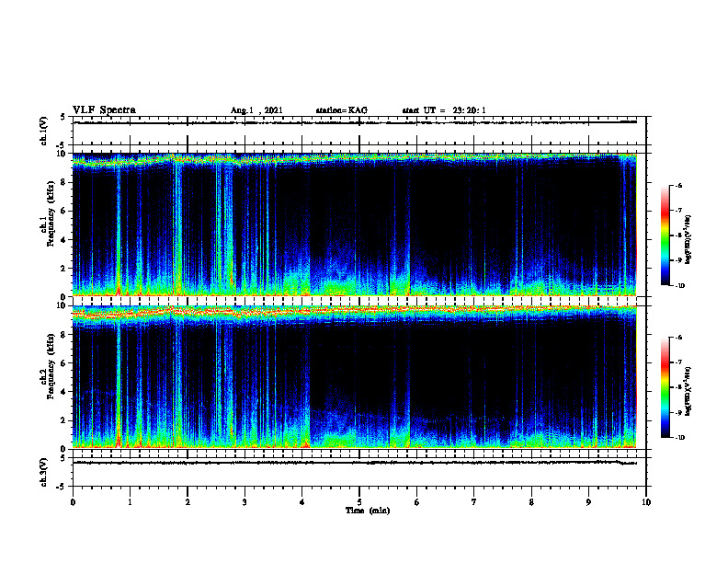The height and width of the screenshot is (563, 728).
Task: Click the "station=KAG" header label
Action: 341,110
